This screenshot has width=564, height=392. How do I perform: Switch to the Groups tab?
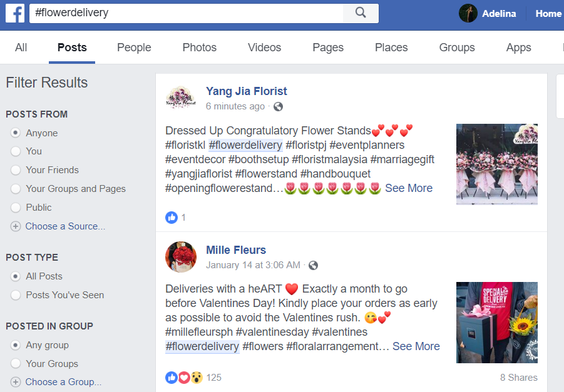pos(457,48)
